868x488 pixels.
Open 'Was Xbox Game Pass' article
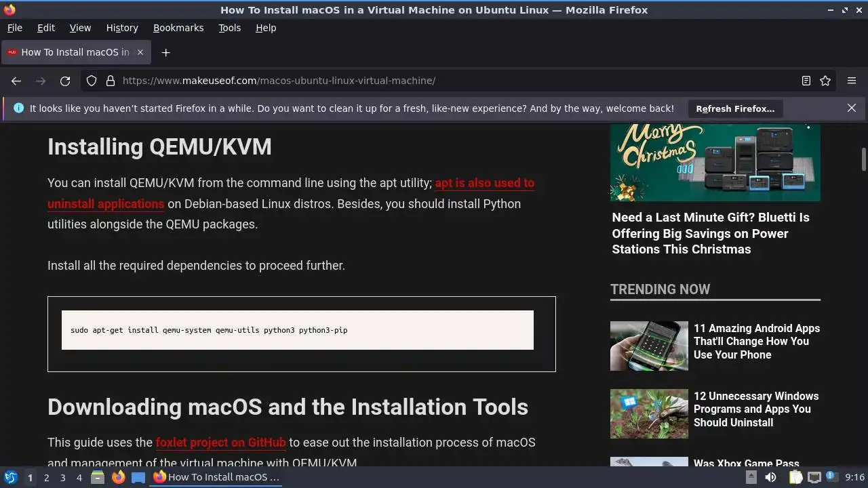(x=746, y=464)
